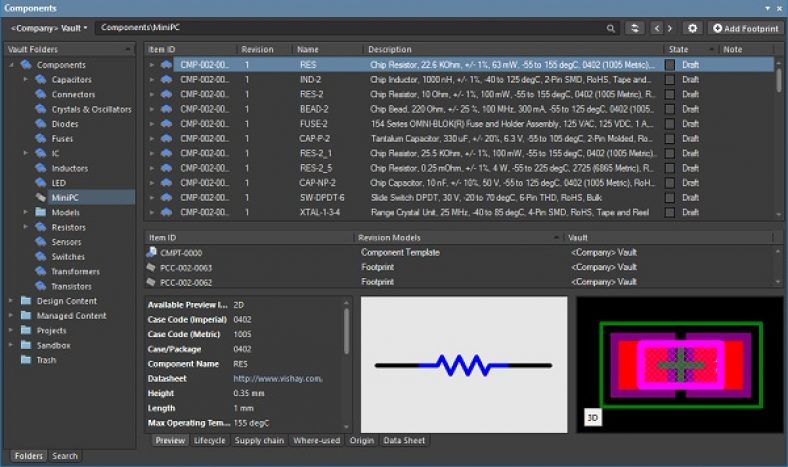Click the forward navigation arrow
The image size is (788, 467).
(670, 28)
